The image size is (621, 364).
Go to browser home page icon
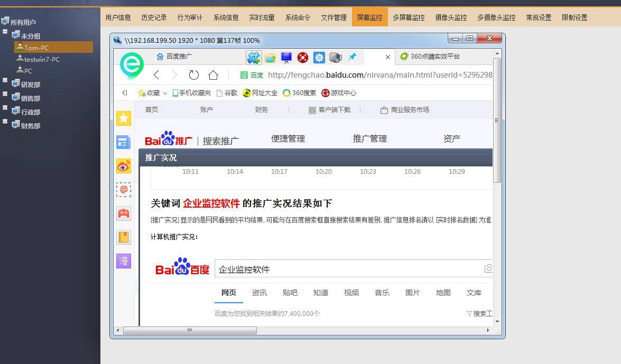[213, 75]
